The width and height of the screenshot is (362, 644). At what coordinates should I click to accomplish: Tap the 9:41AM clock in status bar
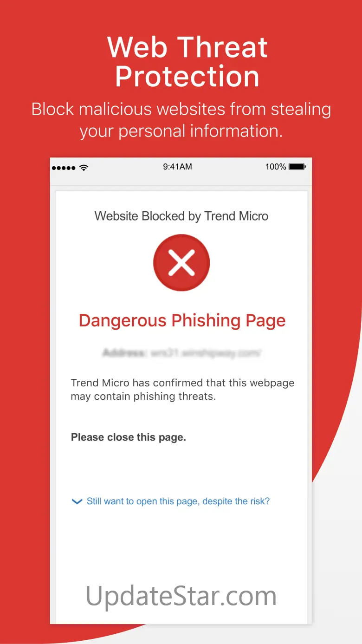pyautogui.click(x=177, y=167)
